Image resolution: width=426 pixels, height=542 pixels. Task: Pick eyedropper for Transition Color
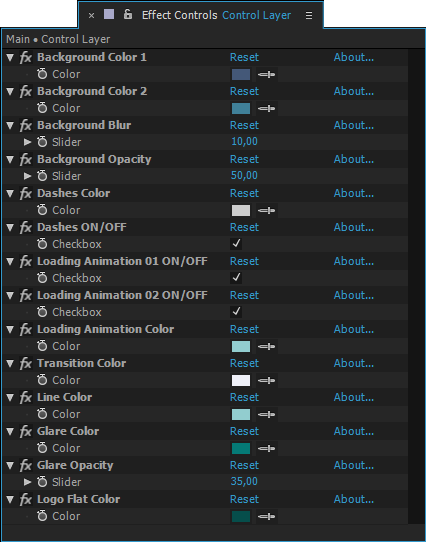click(267, 380)
